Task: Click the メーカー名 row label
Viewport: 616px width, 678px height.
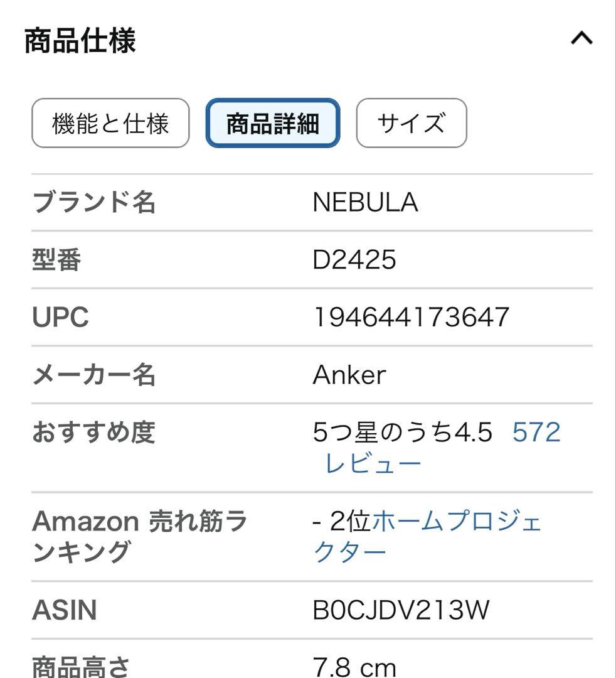Action: pyautogui.click(x=93, y=375)
